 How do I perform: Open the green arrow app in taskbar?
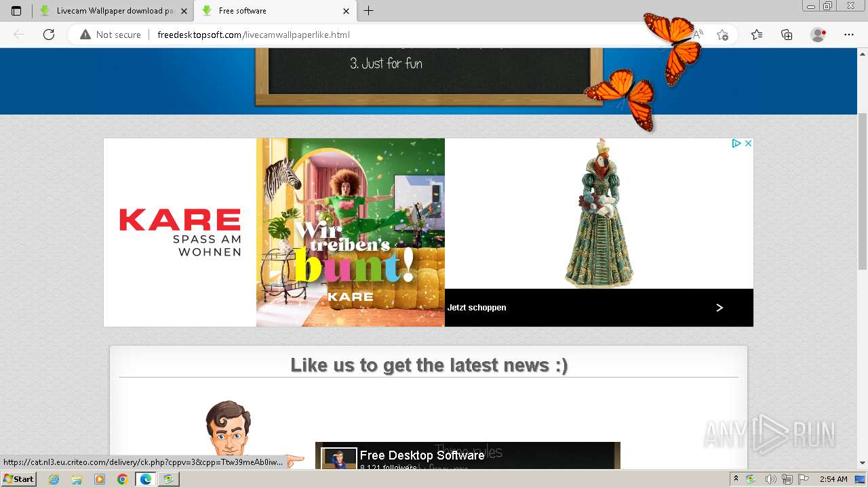click(x=169, y=479)
